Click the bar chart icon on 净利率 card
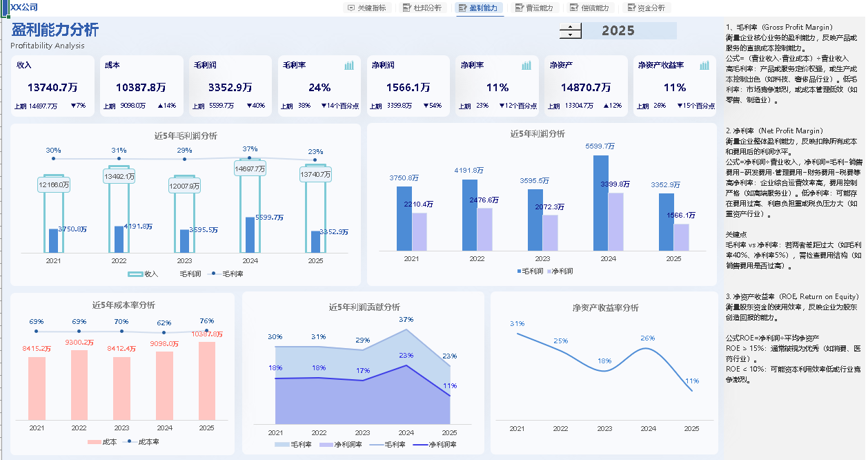 click(526, 66)
